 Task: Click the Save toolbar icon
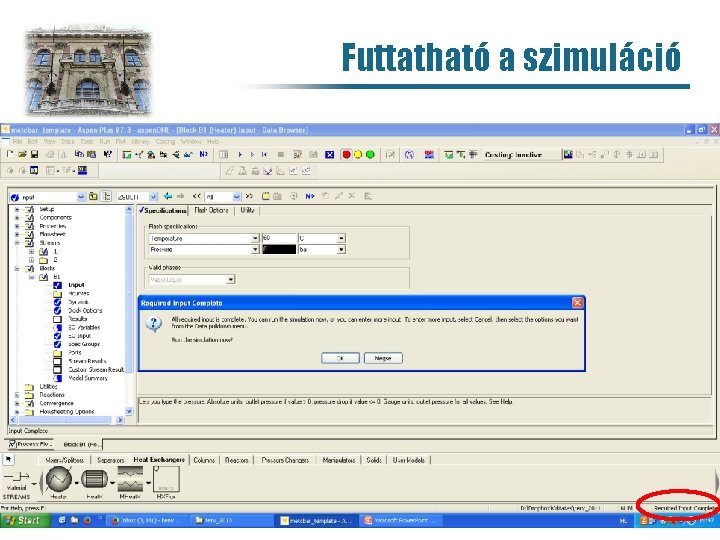coord(34,155)
